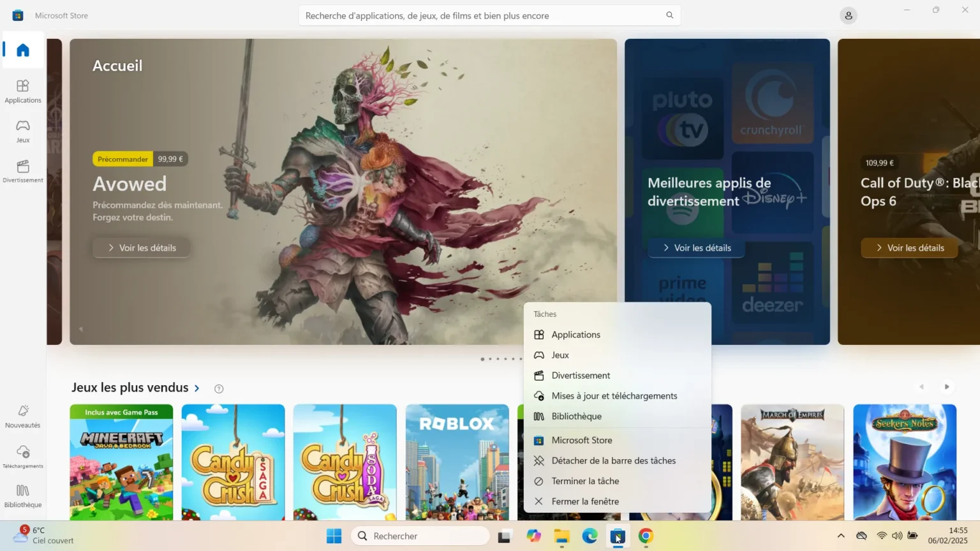Click the Accueil home icon
The image size is (980, 551).
coord(23,50)
